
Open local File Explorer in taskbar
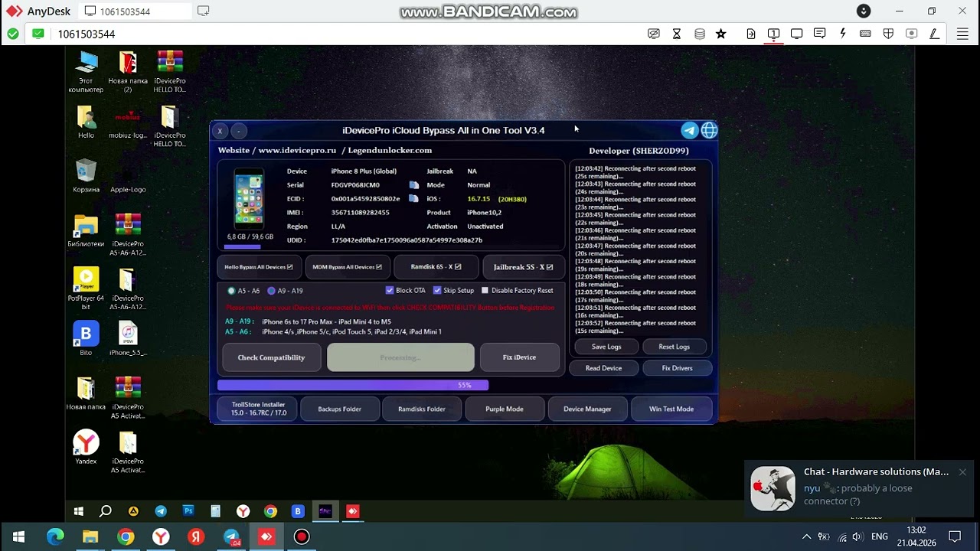pyautogui.click(x=90, y=537)
